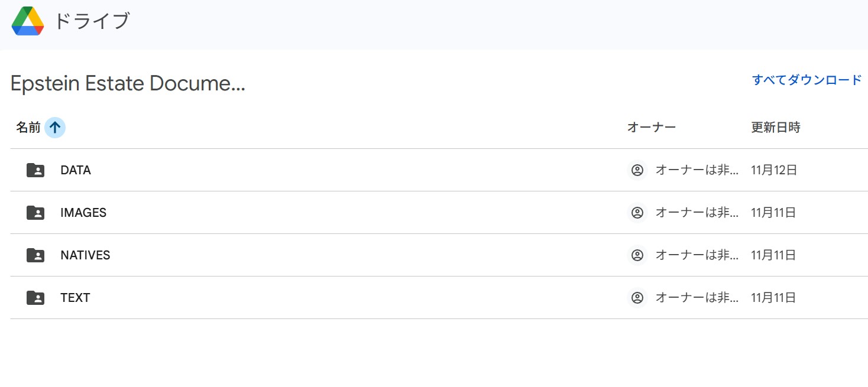The width and height of the screenshot is (868, 387).
Task: Click owner avatar icon in DATA row
Action: [637, 170]
